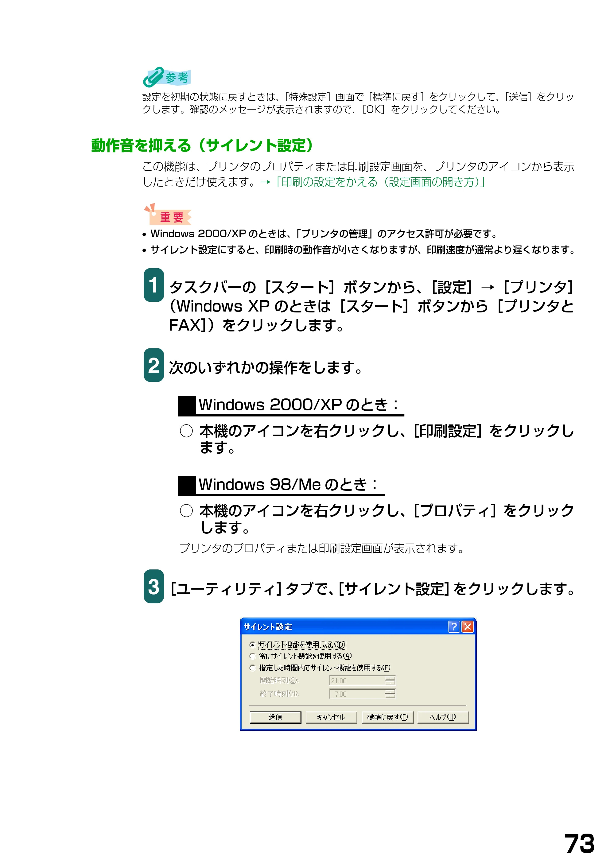The height and width of the screenshot is (868, 614).
Task: Click the heading 動作音を抑える（サイレント設定）
Action: tap(203, 145)
